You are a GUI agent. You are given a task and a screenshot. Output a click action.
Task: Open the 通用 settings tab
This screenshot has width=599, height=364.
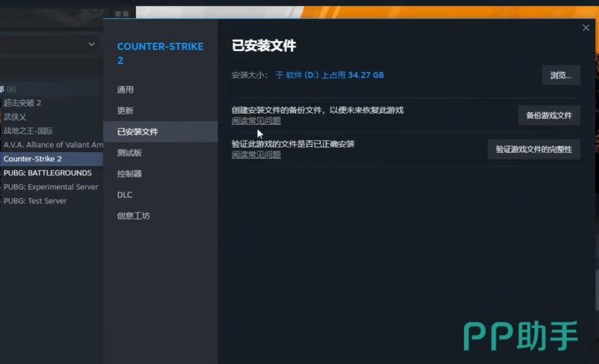coord(125,90)
